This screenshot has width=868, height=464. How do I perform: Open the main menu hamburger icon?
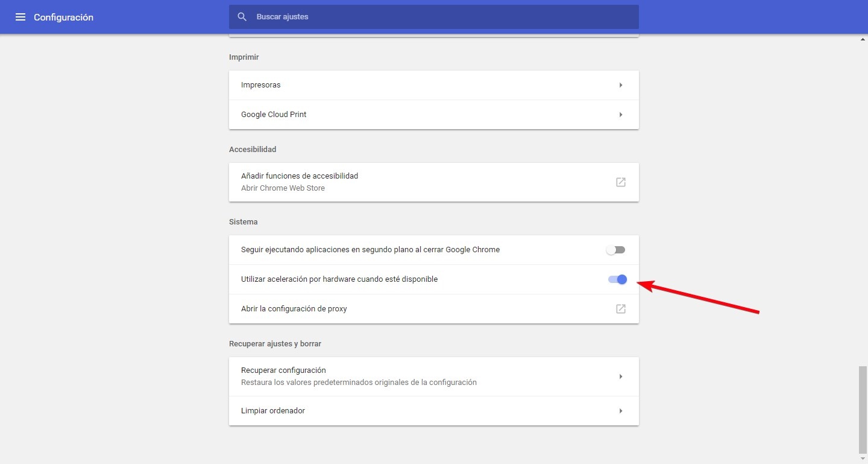click(x=20, y=17)
